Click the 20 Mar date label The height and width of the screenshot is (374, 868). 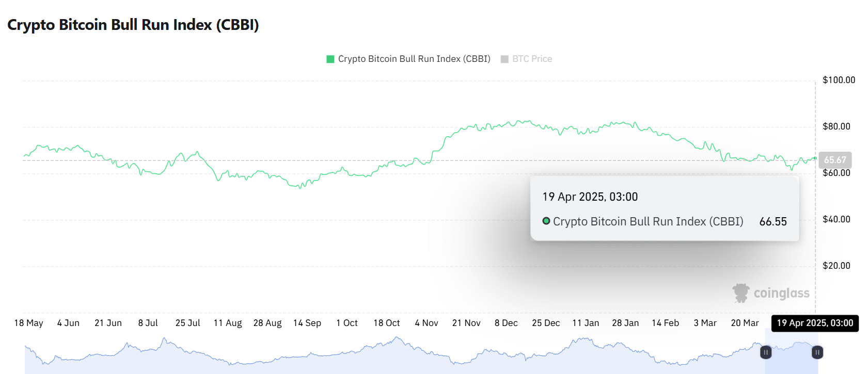point(746,323)
